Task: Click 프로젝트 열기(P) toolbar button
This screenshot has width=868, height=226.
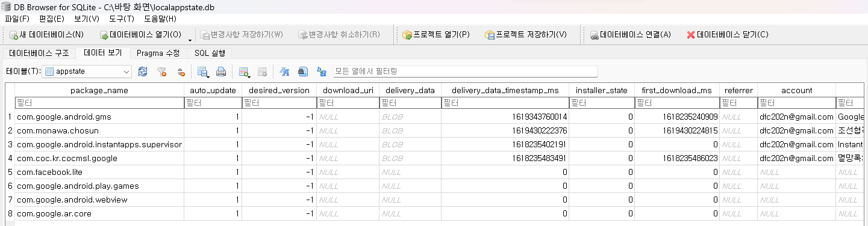Action: tap(436, 34)
